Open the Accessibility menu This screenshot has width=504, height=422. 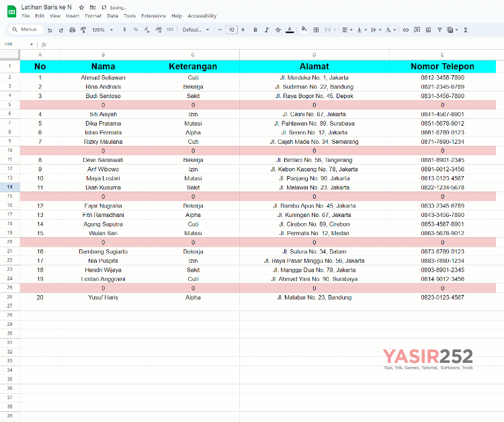[x=202, y=16]
